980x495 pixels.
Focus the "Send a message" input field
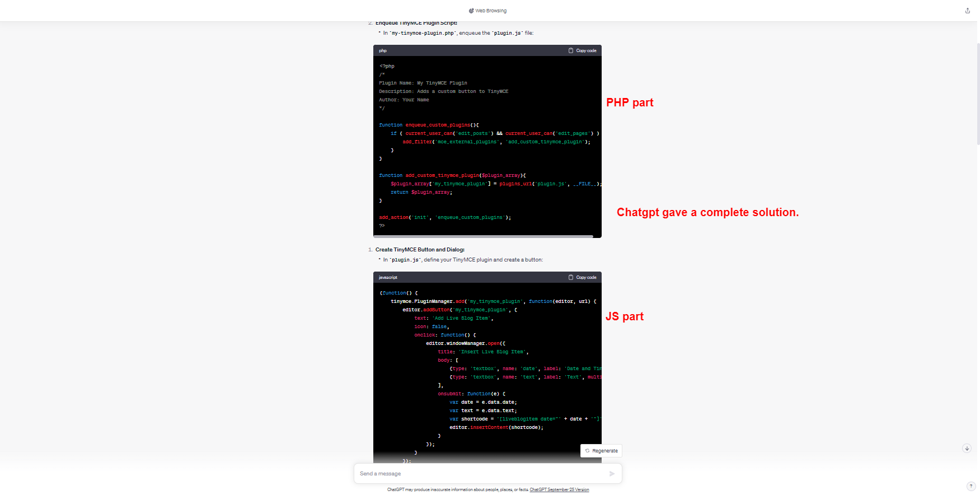(481, 474)
